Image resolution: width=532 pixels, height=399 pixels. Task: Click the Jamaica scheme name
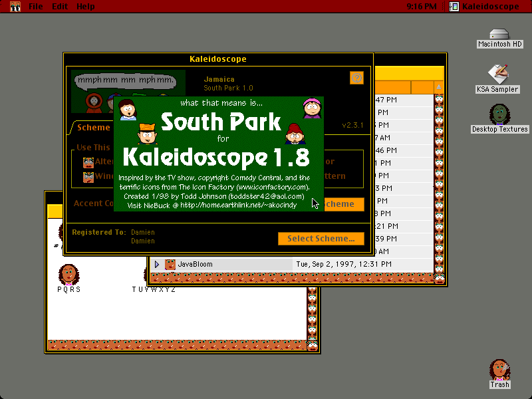pyautogui.click(x=219, y=79)
